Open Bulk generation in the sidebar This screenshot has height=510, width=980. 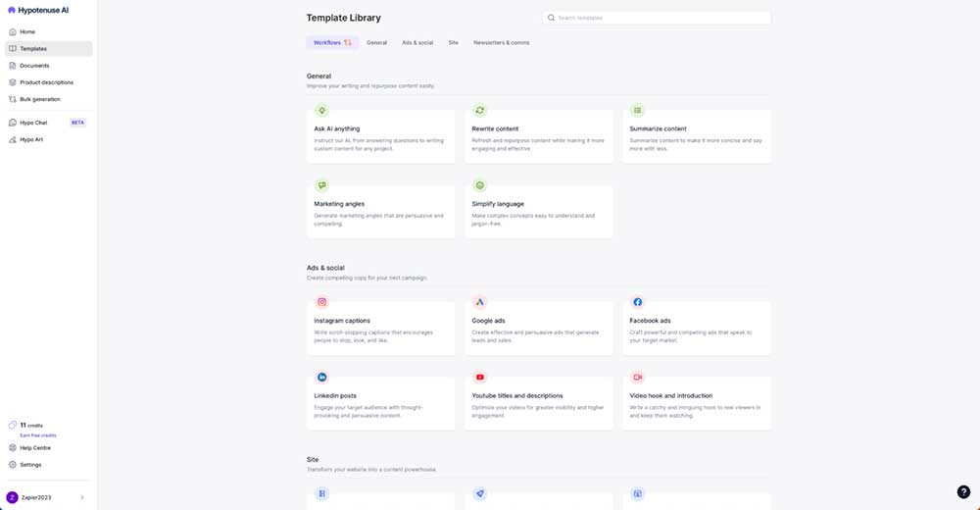coord(49,99)
